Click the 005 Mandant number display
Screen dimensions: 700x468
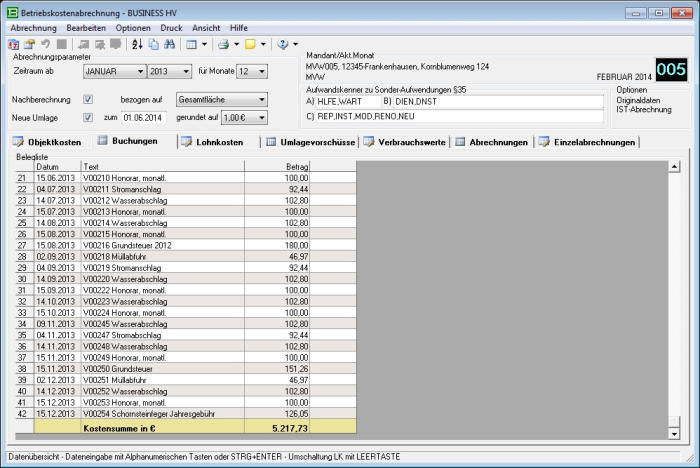pyautogui.click(x=671, y=70)
